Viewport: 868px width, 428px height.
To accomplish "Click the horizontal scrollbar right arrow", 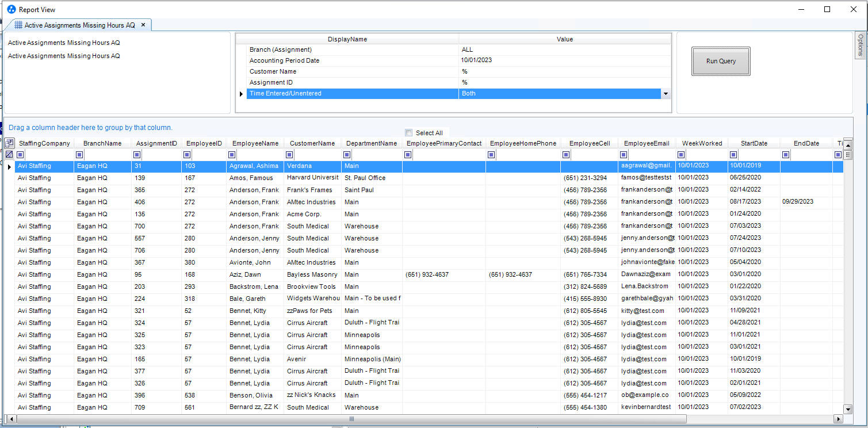I will pyautogui.click(x=838, y=419).
